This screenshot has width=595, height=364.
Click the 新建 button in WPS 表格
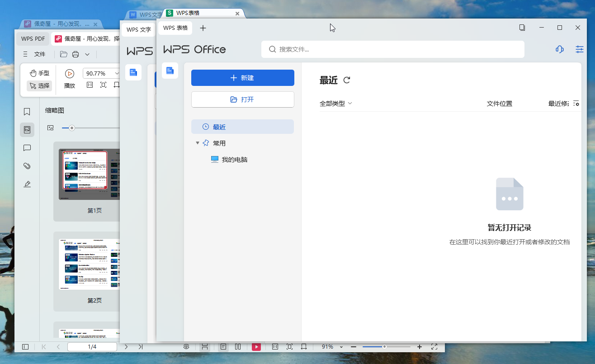(x=243, y=78)
